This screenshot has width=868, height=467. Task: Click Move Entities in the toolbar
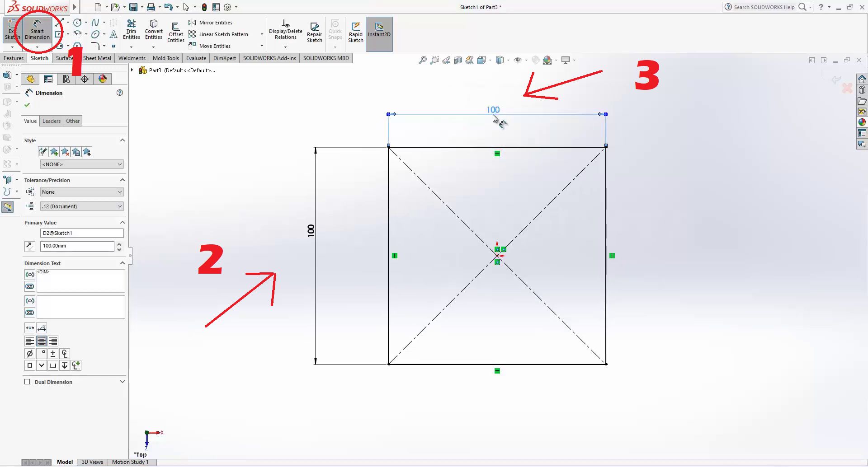click(x=214, y=46)
